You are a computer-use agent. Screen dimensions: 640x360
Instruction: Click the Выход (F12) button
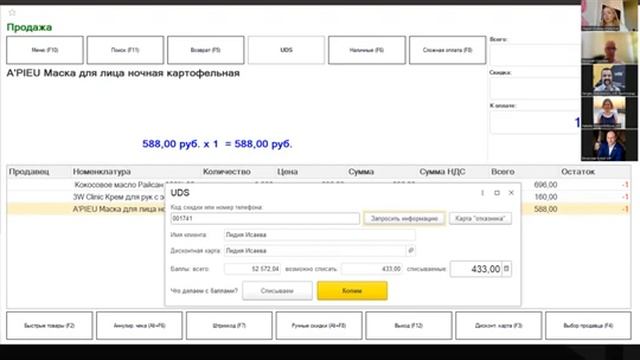point(409,326)
